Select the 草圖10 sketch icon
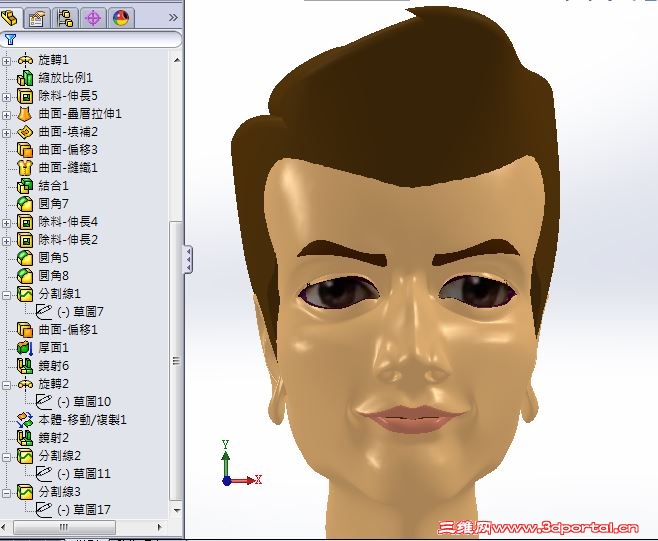658x541 pixels. 44,402
